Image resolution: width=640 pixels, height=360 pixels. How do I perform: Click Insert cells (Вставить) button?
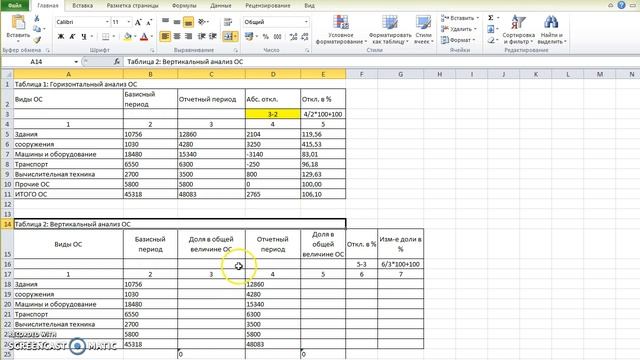460,18
